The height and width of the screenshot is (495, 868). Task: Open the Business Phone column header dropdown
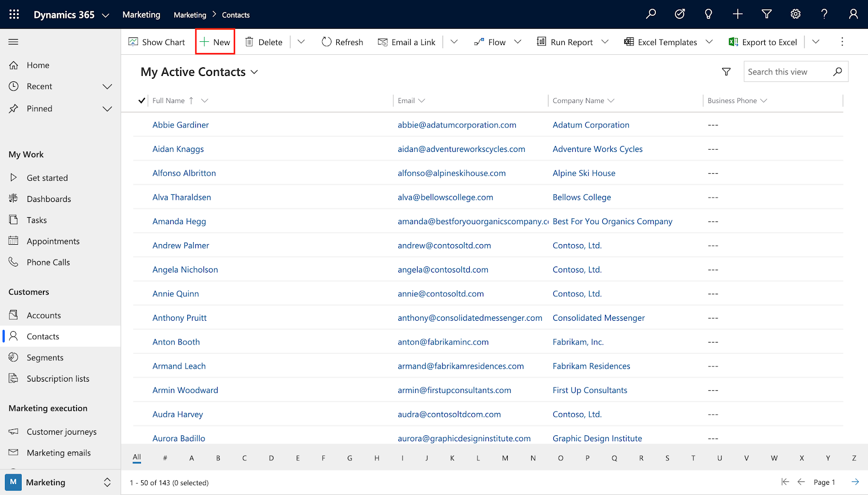(x=764, y=100)
